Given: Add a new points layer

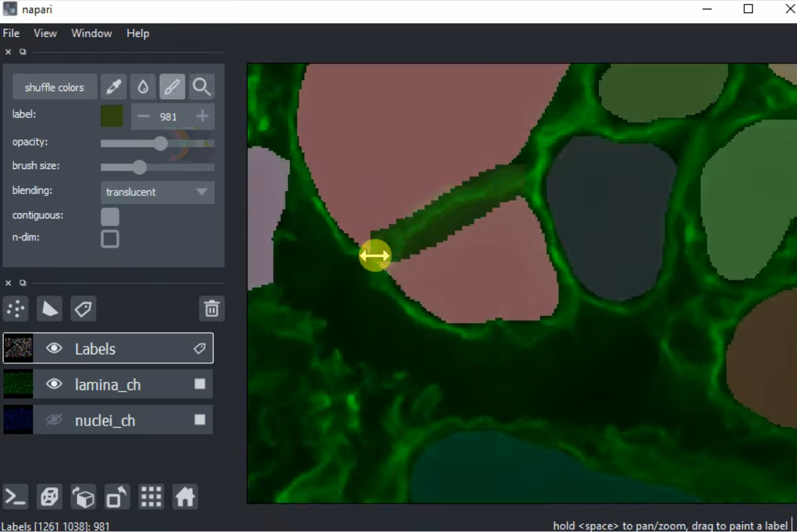Looking at the screenshot, I should pyautogui.click(x=16, y=309).
